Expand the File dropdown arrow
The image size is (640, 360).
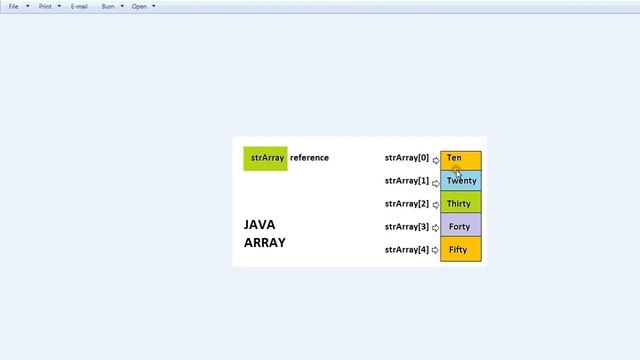[x=28, y=6]
